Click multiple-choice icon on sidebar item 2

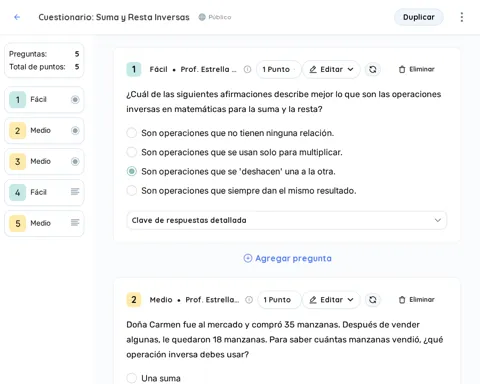[75, 130]
